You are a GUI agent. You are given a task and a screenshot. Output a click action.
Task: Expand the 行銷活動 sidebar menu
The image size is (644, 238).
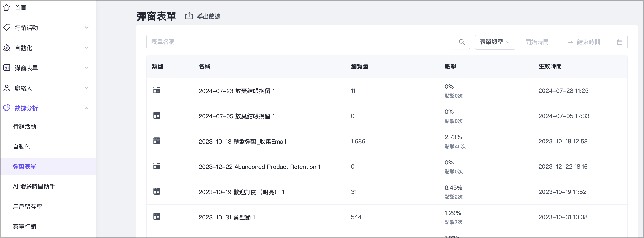pyautogui.click(x=87, y=28)
